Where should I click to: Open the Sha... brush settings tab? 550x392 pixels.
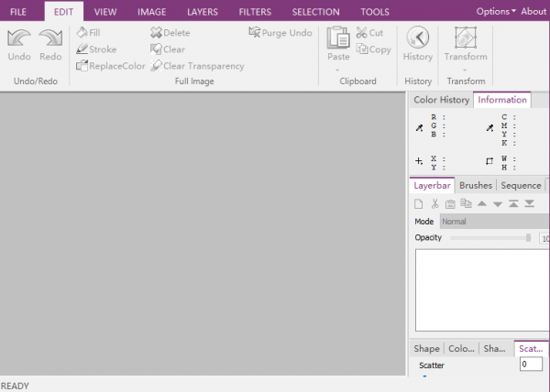495,349
